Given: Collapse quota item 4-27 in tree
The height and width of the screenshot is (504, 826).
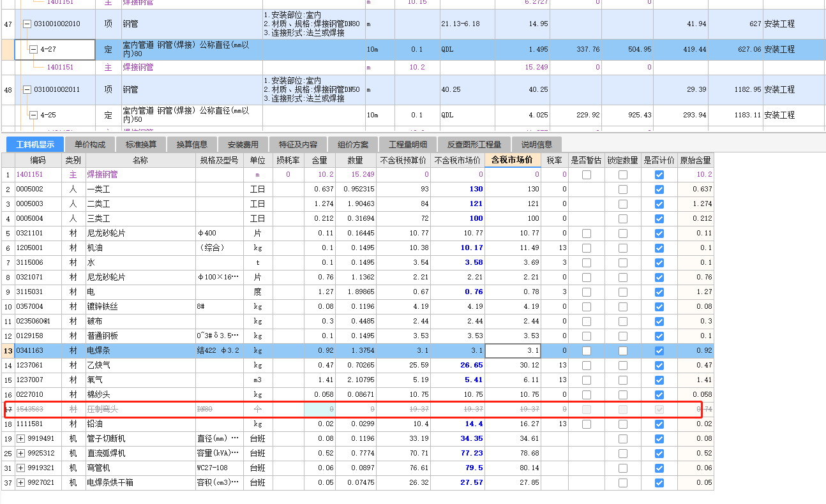Looking at the screenshot, I should (33, 49).
